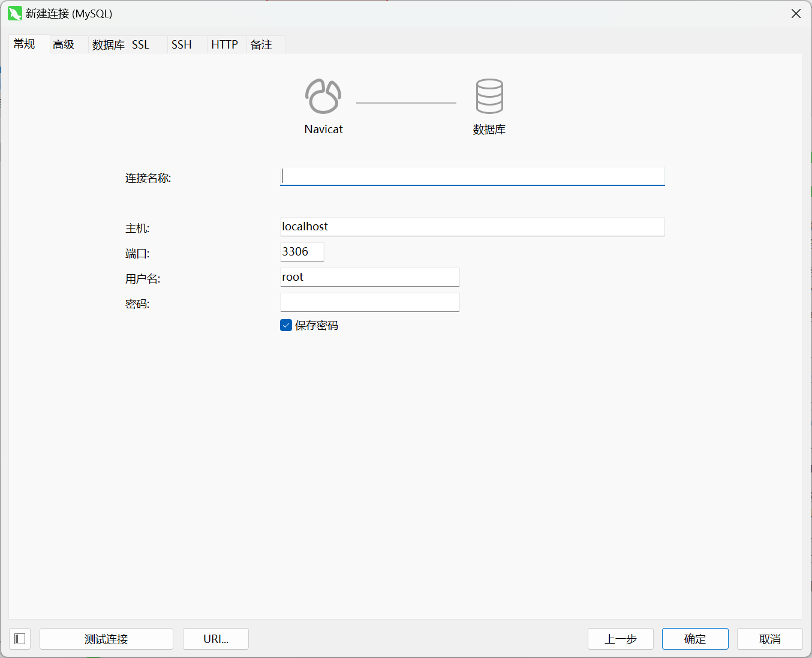Uncheck the 保存密码 checkbox
This screenshot has height=658, width=812.
(286, 325)
